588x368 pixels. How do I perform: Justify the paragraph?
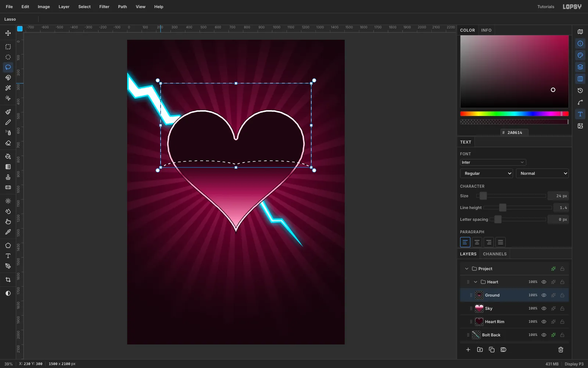tap(500, 242)
